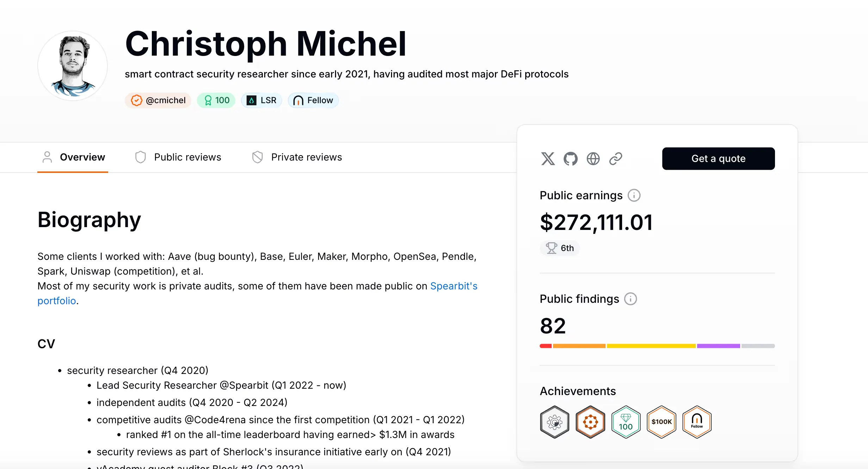Click 'competitive audits @Code4rena' CV line
Screen dimensions: 868x469
point(281,420)
